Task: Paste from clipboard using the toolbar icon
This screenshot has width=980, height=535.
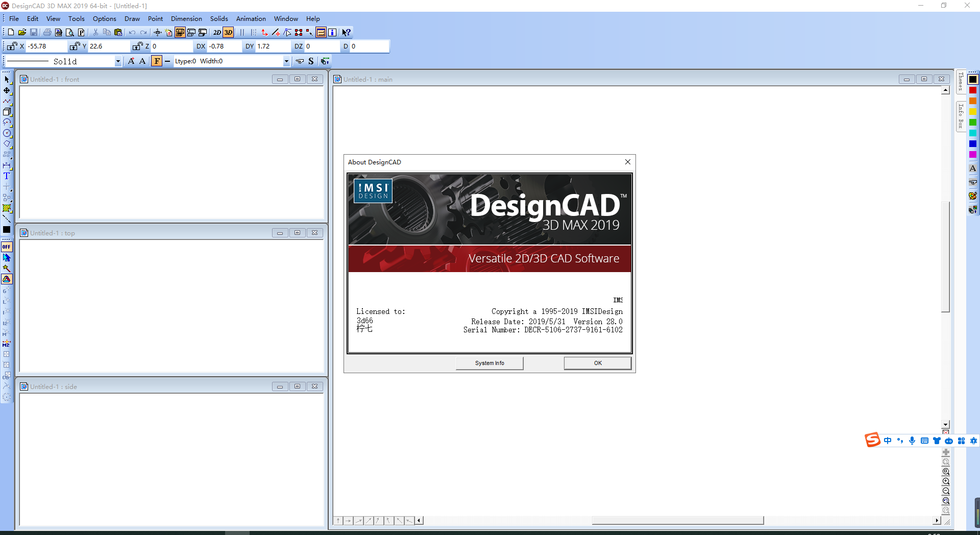Action: click(x=118, y=32)
